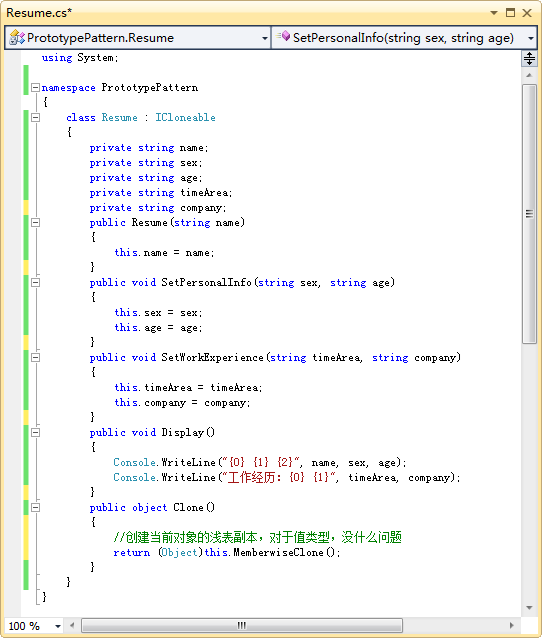
Task: Open the window position menu arrow
Action: [x=494, y=13]
